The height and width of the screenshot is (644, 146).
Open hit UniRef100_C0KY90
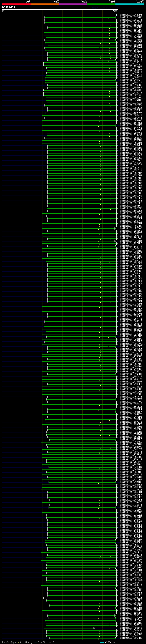click(131, 631)
